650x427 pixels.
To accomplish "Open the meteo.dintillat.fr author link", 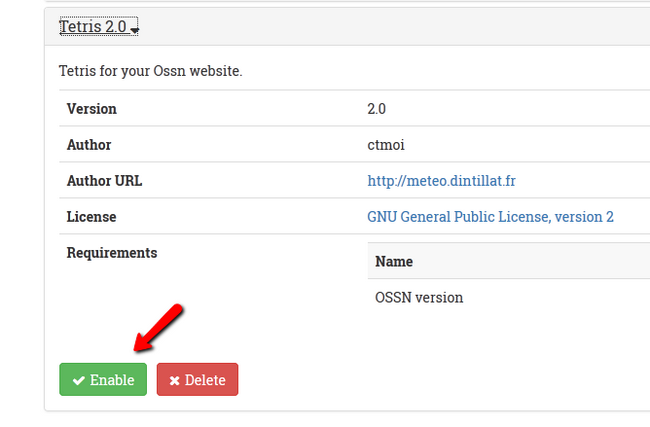I will [441, 181].
